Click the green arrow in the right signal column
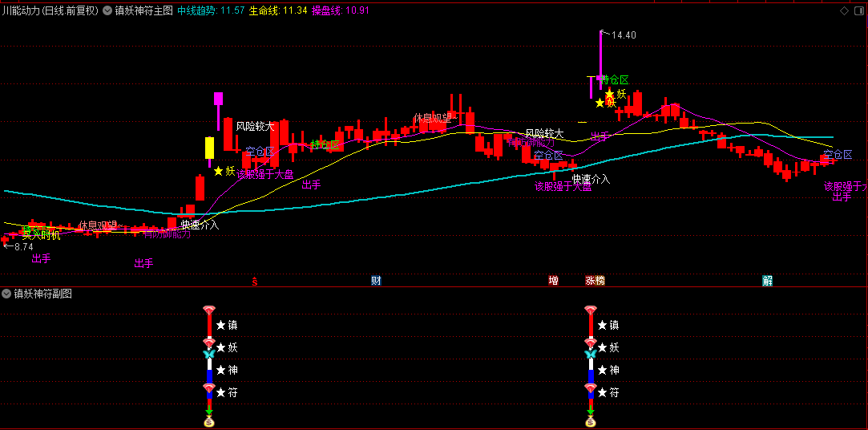The height and width of the screenshot is (430, 868). click(x=591, y=411)
